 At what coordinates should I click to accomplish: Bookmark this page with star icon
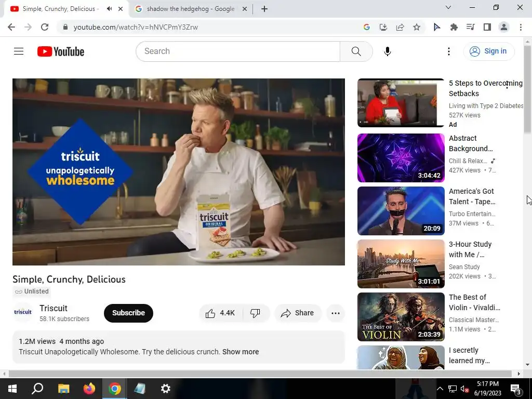[x=417, y=27]
